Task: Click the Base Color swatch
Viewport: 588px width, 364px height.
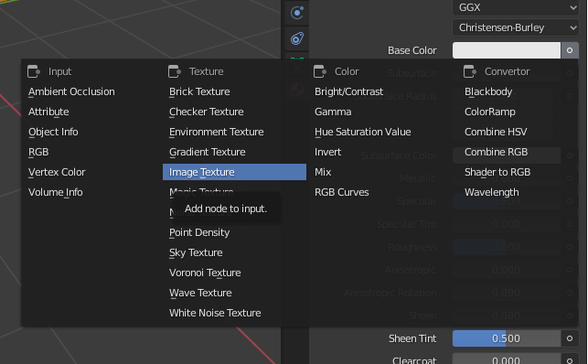Action: click(x=507, y=50)
